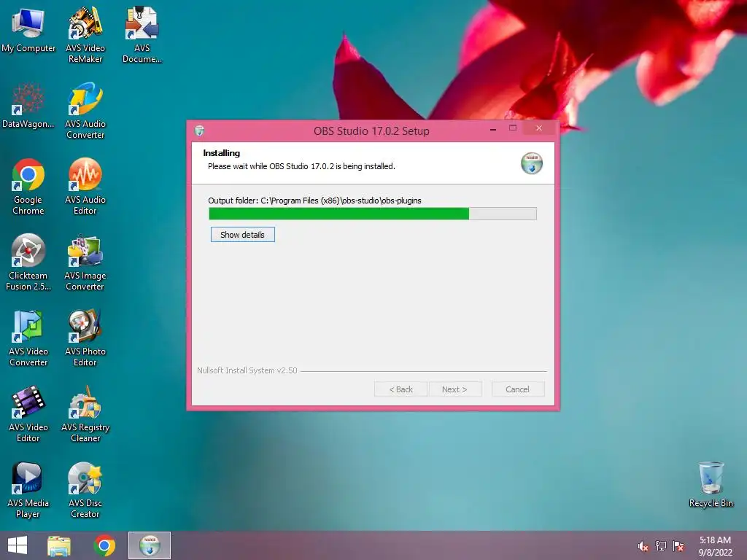Open AVS Audio Editor shortcut

pyautogui.click(x=85, y=186)
